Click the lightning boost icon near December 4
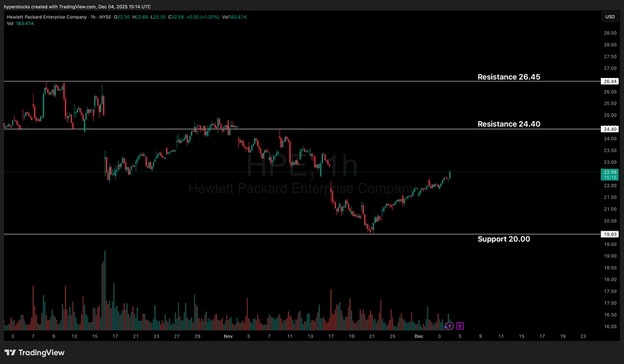The width and height of the screenshot is (624, 364). click(449, 326)
